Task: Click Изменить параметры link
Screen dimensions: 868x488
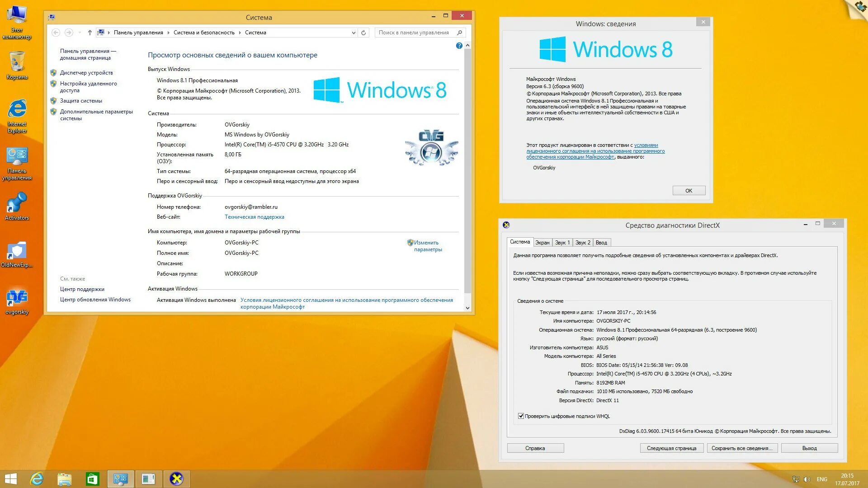Action: tap(428, 246)
